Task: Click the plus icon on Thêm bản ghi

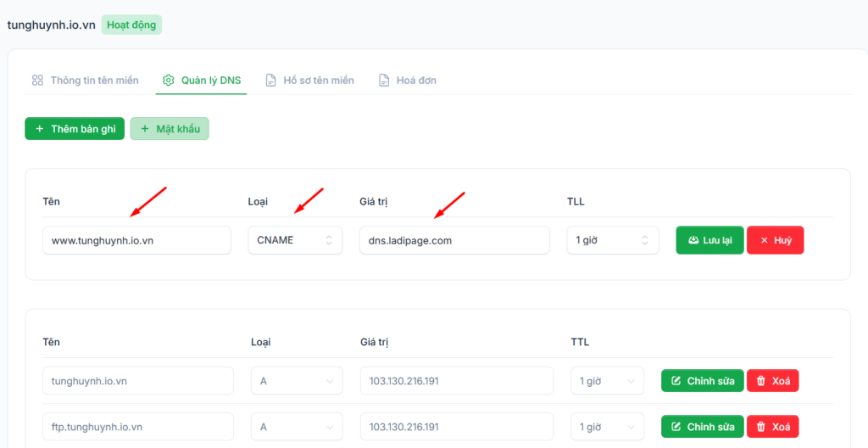Action: (39, 129)
